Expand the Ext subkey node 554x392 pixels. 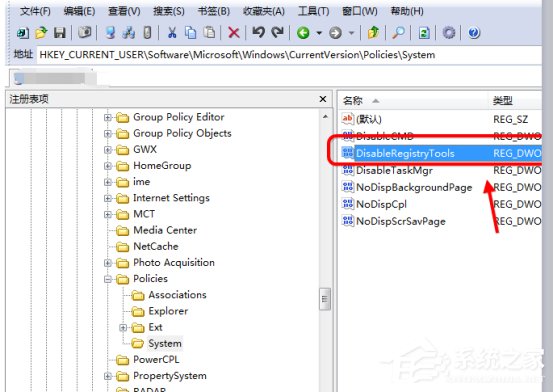[123, 328]
